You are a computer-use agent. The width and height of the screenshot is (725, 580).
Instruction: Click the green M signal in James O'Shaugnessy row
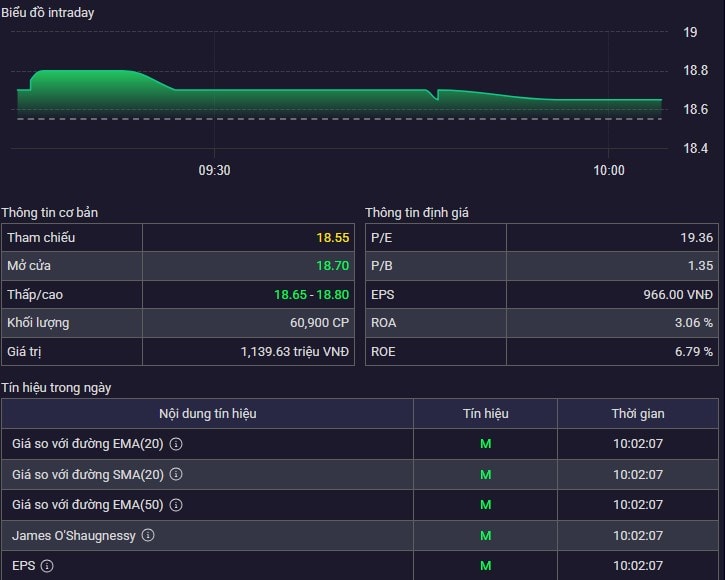click(x=485, y=536)
